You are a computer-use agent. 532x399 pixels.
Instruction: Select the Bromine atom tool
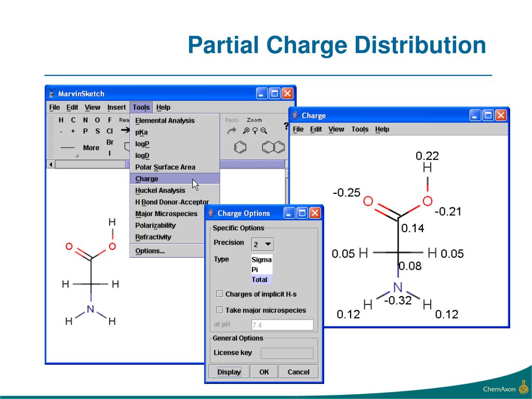tap(110, 142)
